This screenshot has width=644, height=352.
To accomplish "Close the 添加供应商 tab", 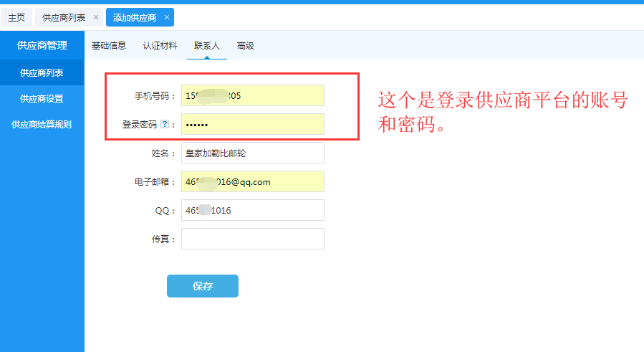I will click(167, 17).
